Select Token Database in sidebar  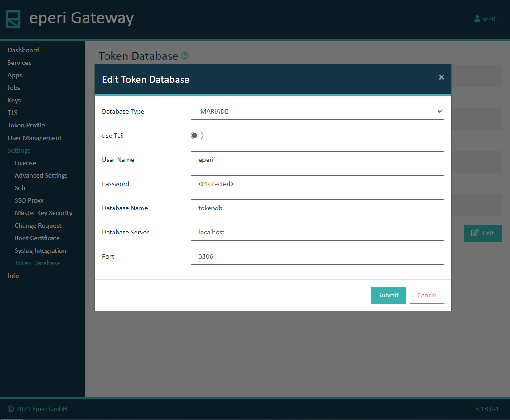click(38, 263)
